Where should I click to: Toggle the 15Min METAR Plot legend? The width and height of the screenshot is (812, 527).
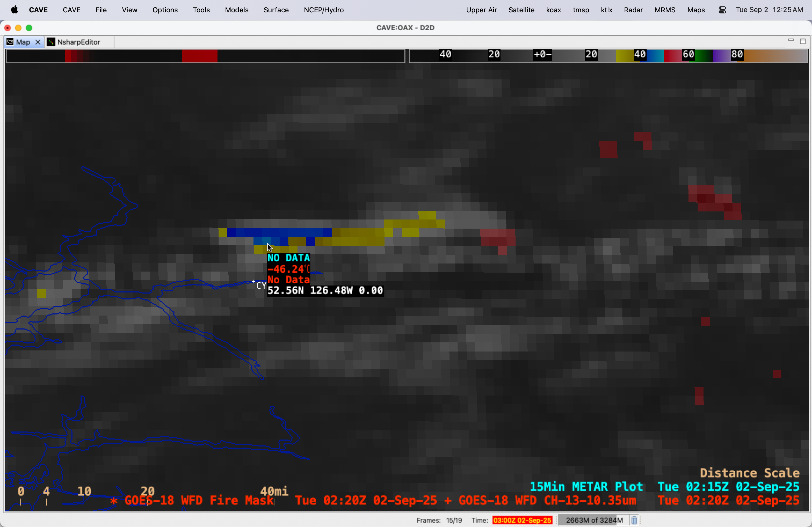[586, 486]
